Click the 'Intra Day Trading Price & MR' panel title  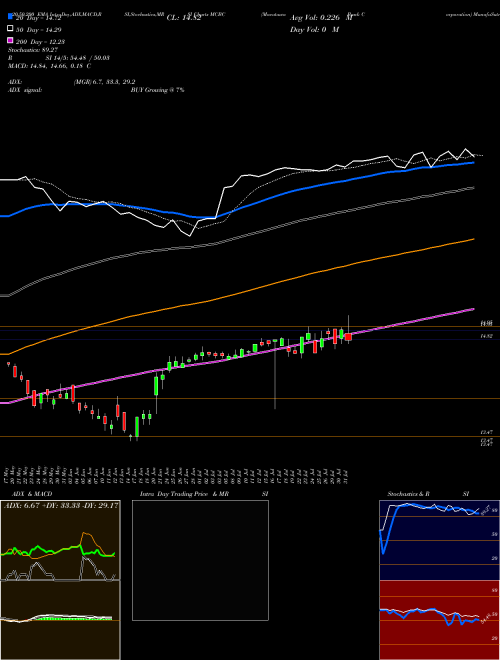coord(184,494)
